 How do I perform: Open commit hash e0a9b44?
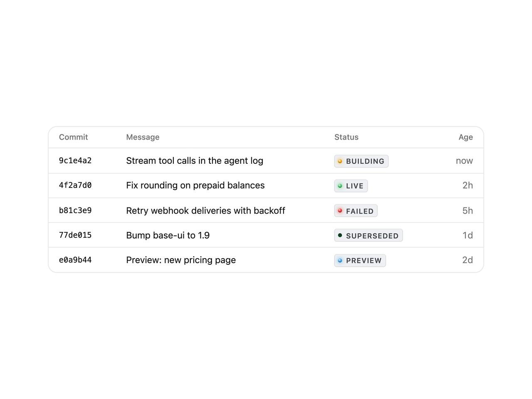click(75, 260)
